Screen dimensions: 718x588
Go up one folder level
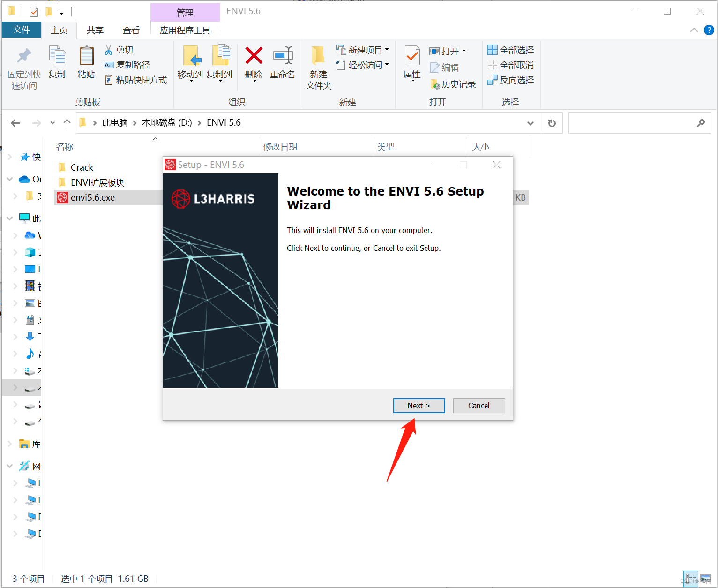[67, 123]
